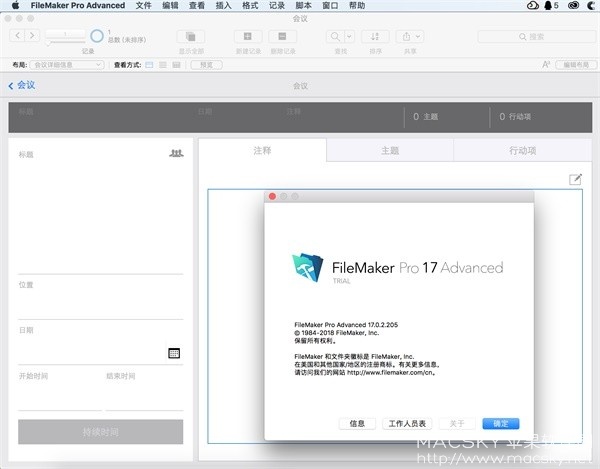Switch to the 注释 tab
Image resolution: width=600 pixels, height=469 pixels.
pyautogui.click(x=262, y=150)
